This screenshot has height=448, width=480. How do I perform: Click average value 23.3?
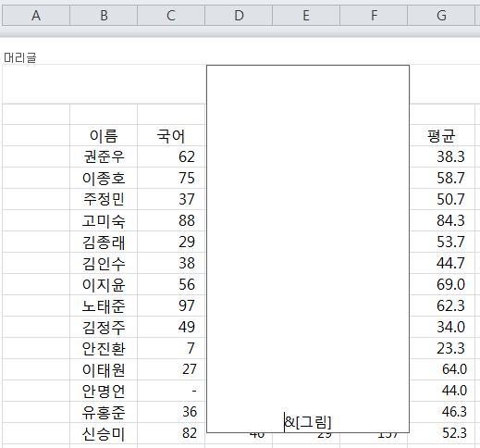point(442,348)
